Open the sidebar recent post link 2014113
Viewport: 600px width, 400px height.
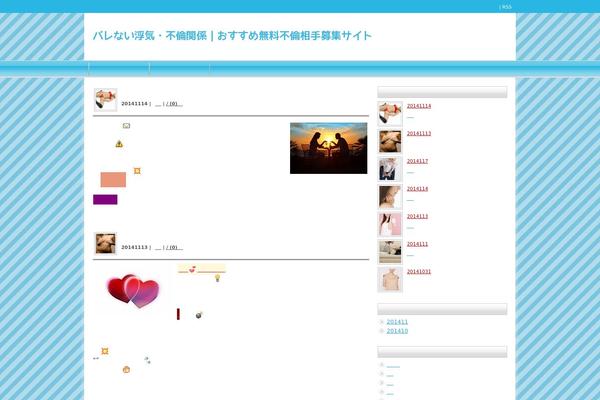click(417, 216)
